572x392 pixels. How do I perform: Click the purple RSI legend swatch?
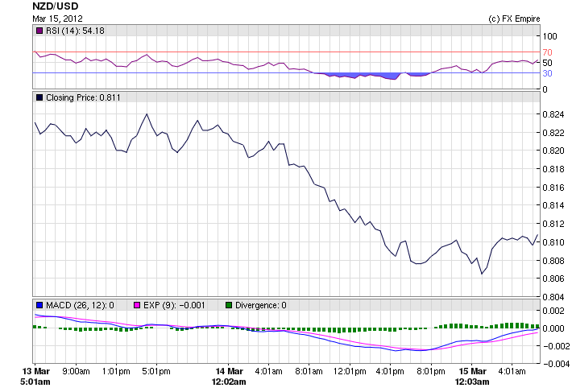tap(39, 31)
